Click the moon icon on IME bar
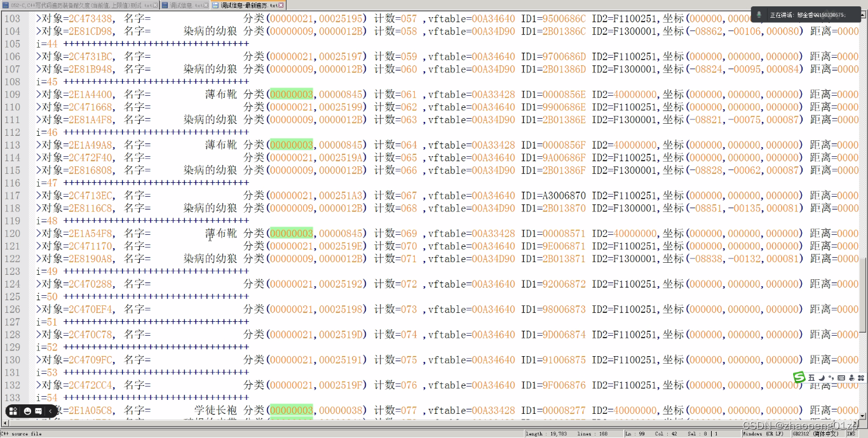Viewport: 868px width, 438px height. 821,378
